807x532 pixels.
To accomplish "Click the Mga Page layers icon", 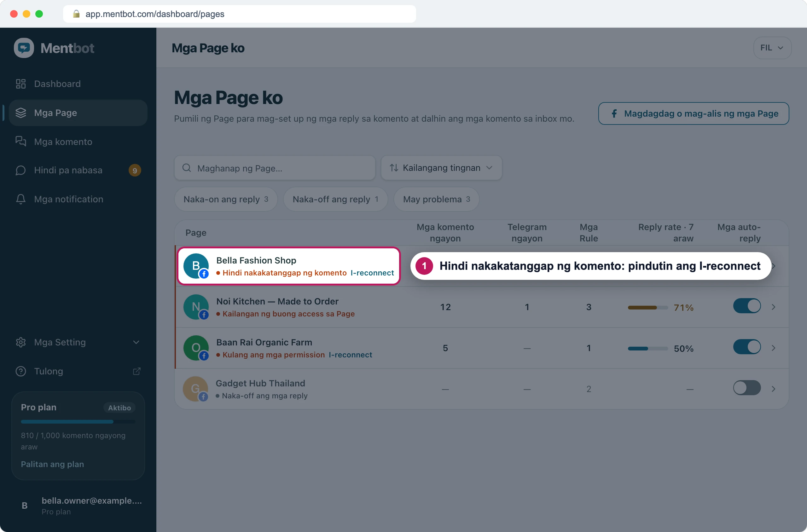I will pos(21,113).
